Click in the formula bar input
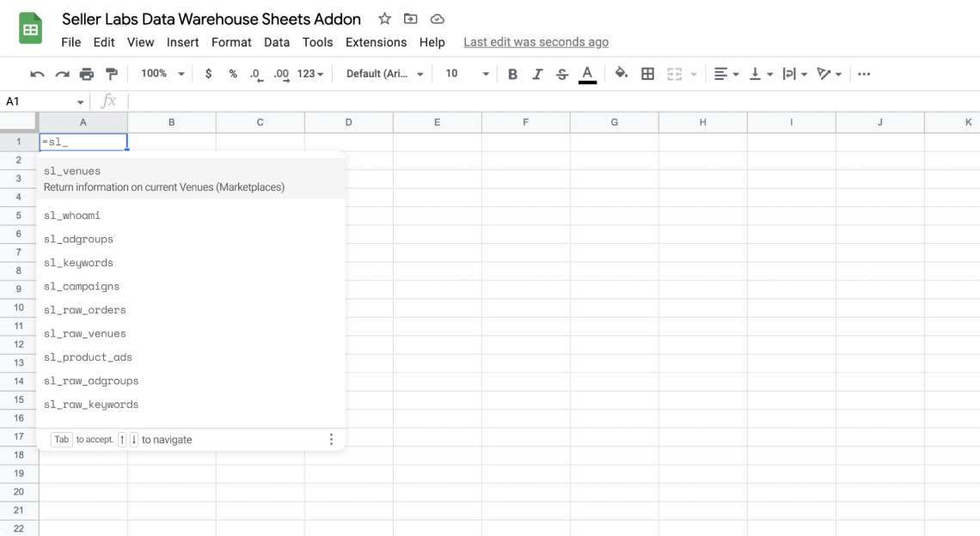980x536 pixels. 553,100
